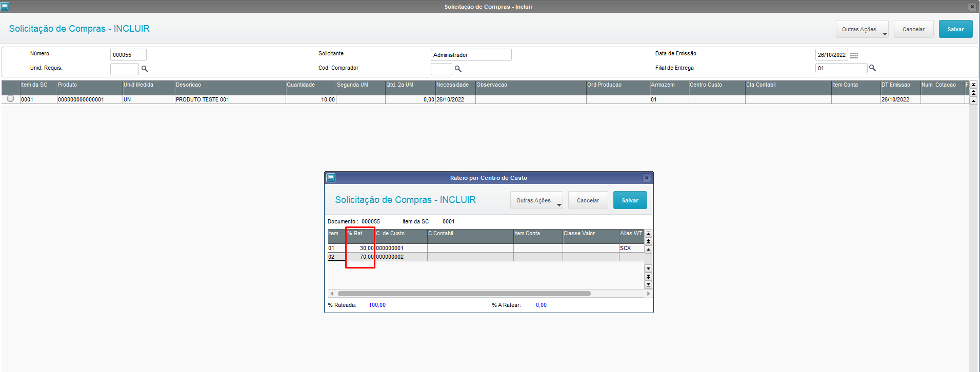This screenshot has height=372, width=980.
Task: Click the Data de Emissão date field
Action: [x=831, y=55]
